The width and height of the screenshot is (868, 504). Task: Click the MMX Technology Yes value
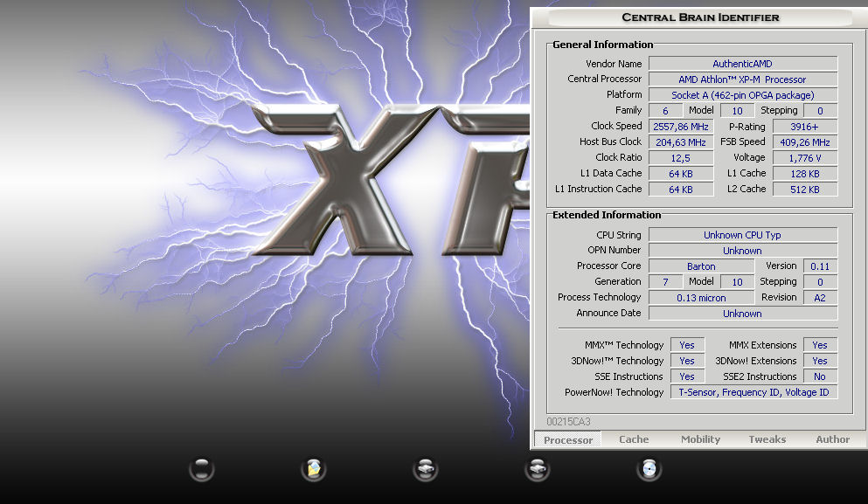click(x=687, y=345)
